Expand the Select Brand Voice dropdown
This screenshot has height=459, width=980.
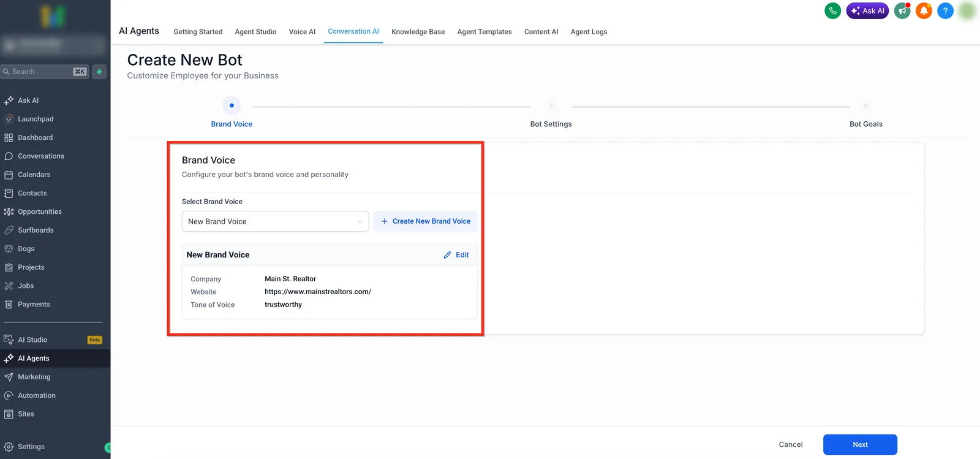coord(275,221)
